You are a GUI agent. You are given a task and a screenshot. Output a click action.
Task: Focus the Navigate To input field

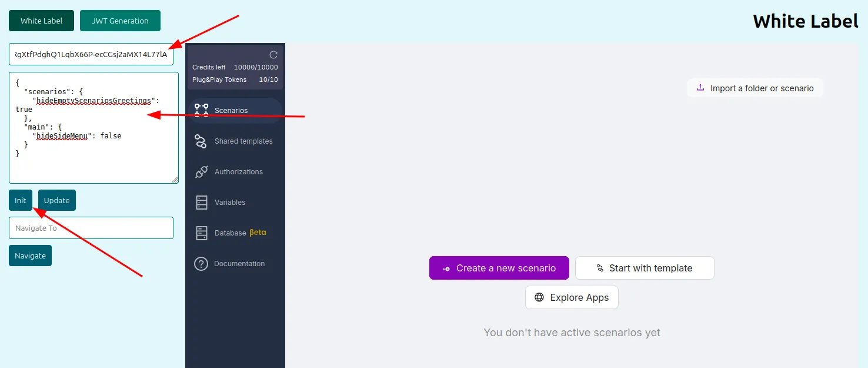tap(91, 228)
